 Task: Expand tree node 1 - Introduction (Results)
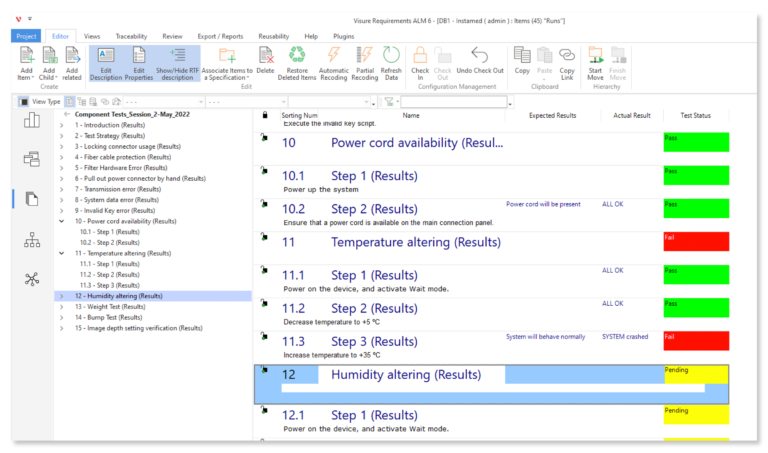click(x=62, y=125)
